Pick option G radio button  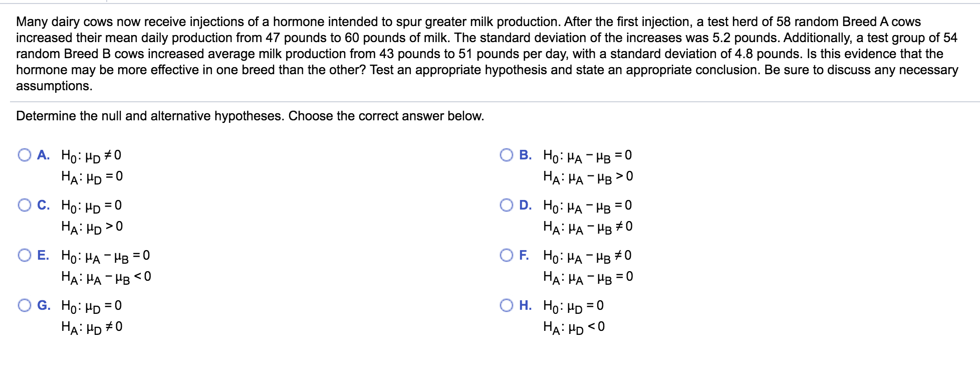click(24, 305)
